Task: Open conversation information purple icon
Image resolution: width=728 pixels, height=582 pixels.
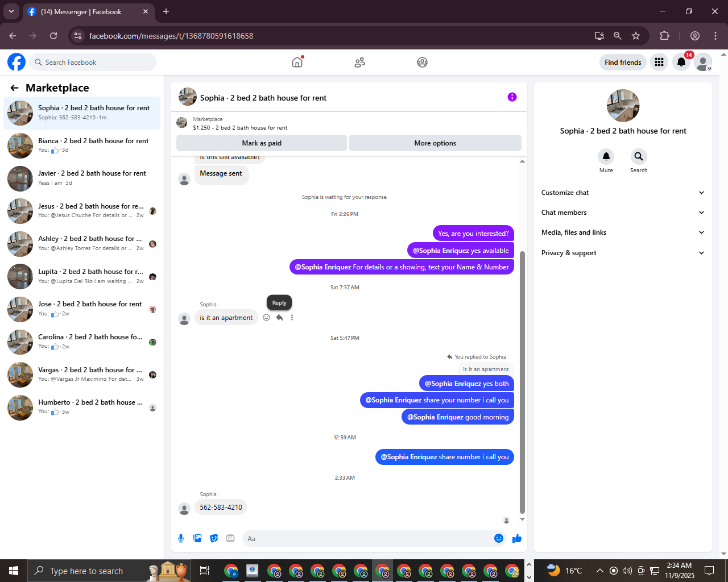Action: 512,97
